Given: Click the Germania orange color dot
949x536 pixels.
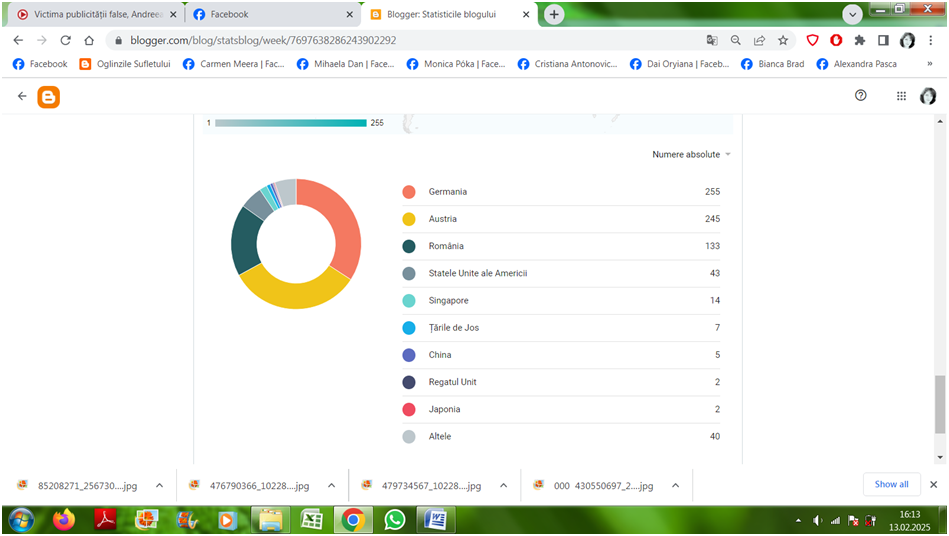Looking at the screenshot, I should 409,192.
